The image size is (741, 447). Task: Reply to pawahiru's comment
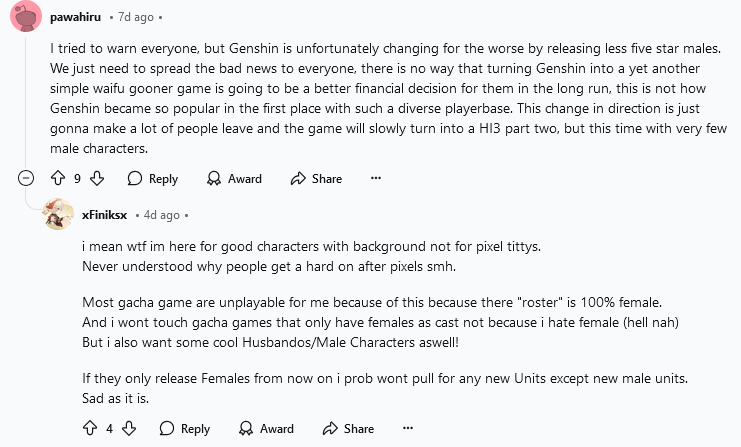(x=152, y=179)
